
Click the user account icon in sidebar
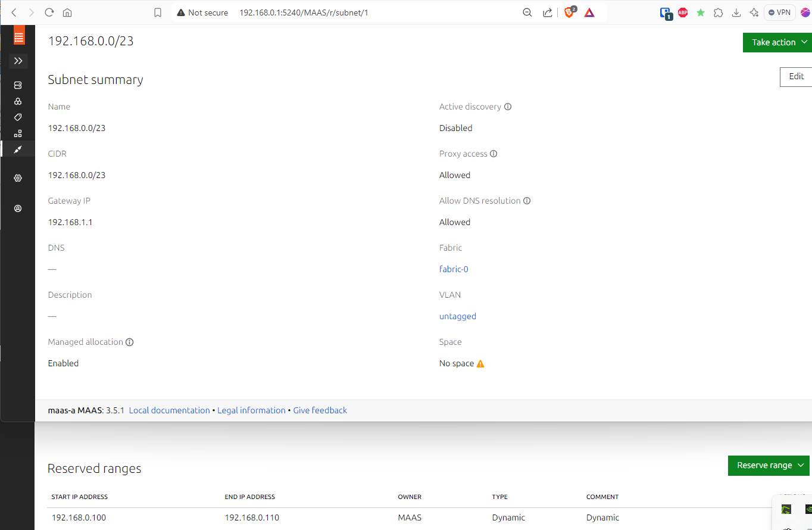[18, 208]
